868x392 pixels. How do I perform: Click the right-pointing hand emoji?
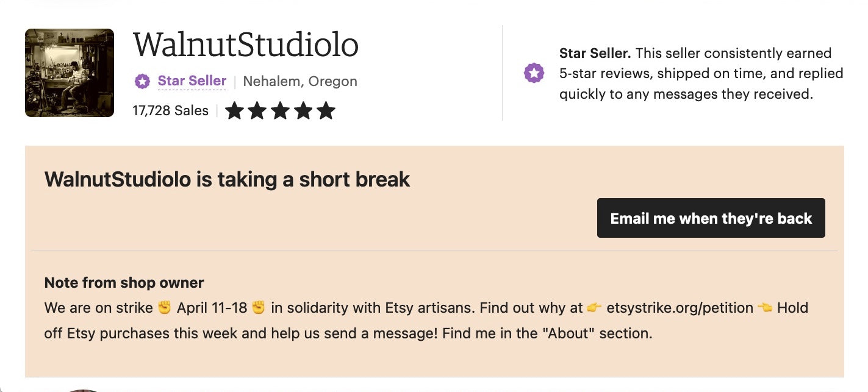pos(595,307)
